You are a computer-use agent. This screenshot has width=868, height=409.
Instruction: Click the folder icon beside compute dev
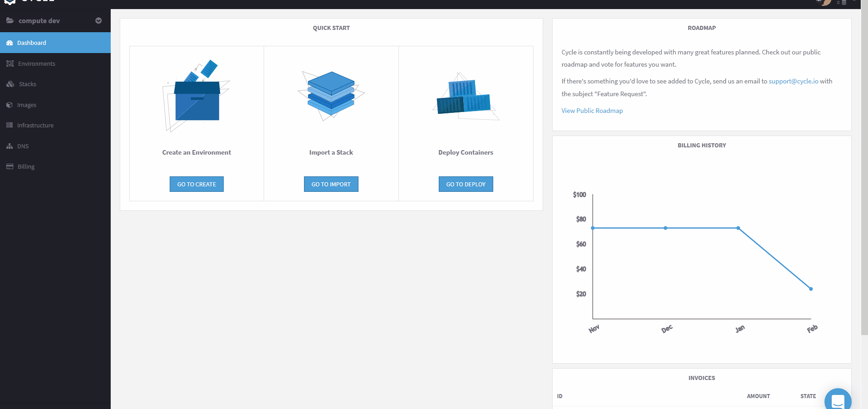click(10, 20)
